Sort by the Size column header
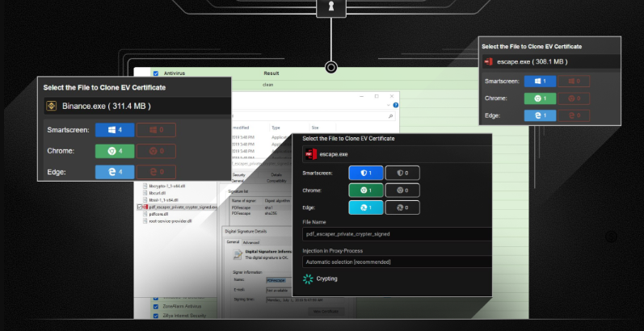Image resolution: width=644 pixels, height=331 pixels. click(x=315, y=128)
